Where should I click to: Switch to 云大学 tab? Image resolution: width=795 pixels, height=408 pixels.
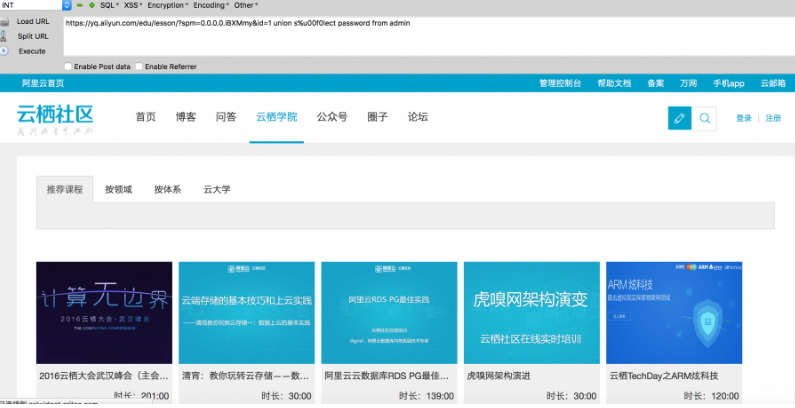click(x=216, y=190)
